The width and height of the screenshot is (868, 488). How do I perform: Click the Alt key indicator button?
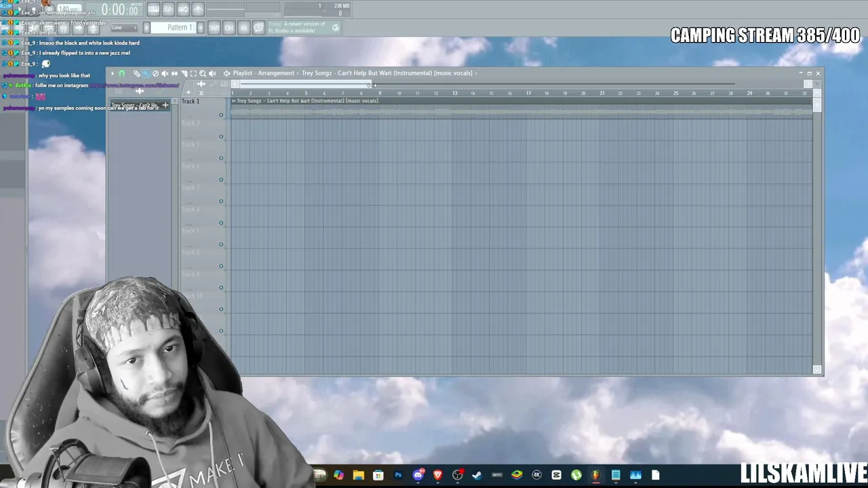point(244,28)
